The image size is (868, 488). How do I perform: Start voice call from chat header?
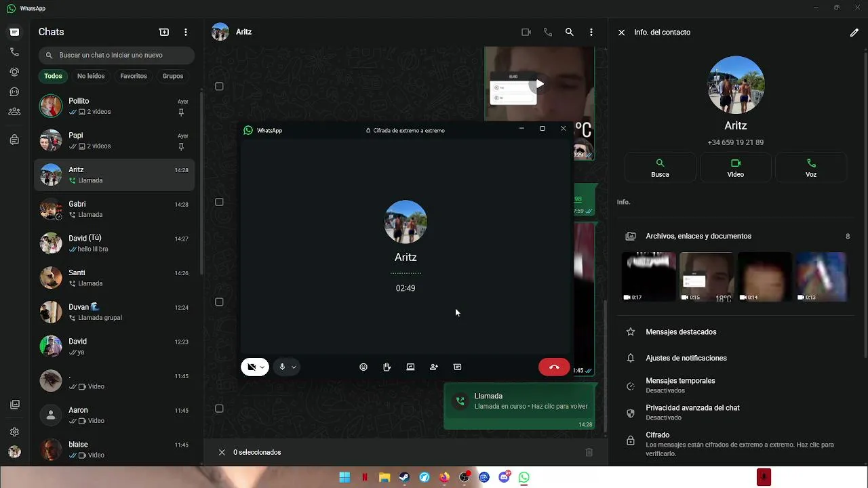pos(548,32)
